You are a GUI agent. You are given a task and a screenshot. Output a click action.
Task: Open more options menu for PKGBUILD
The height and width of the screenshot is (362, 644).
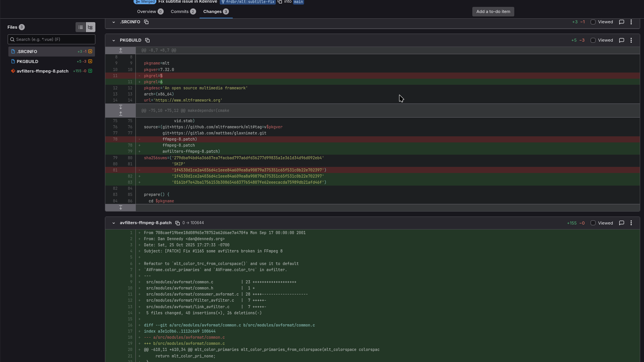coord(631,40)
